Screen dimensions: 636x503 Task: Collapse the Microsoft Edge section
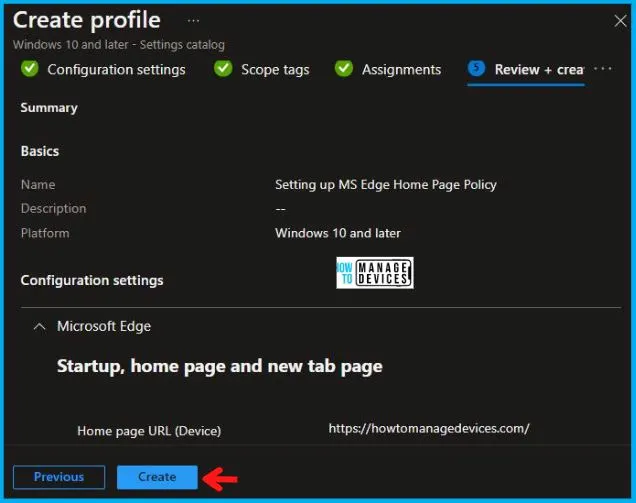click(x=39, y=327)
